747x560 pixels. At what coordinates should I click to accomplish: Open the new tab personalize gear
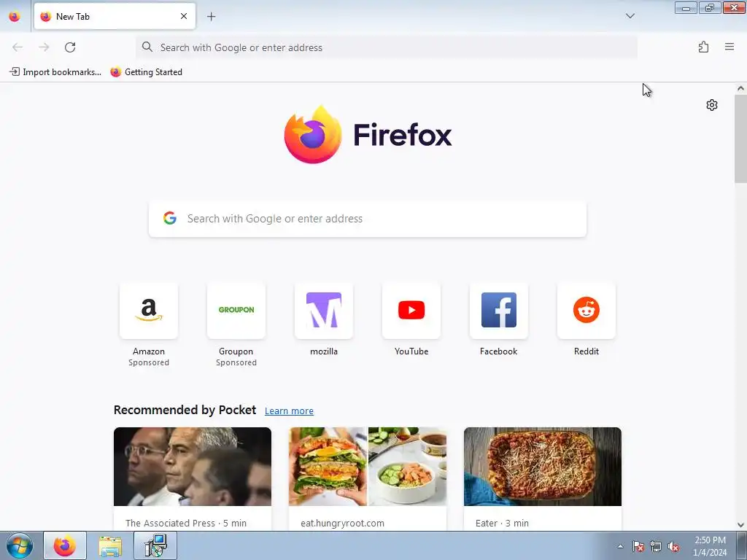712,105
